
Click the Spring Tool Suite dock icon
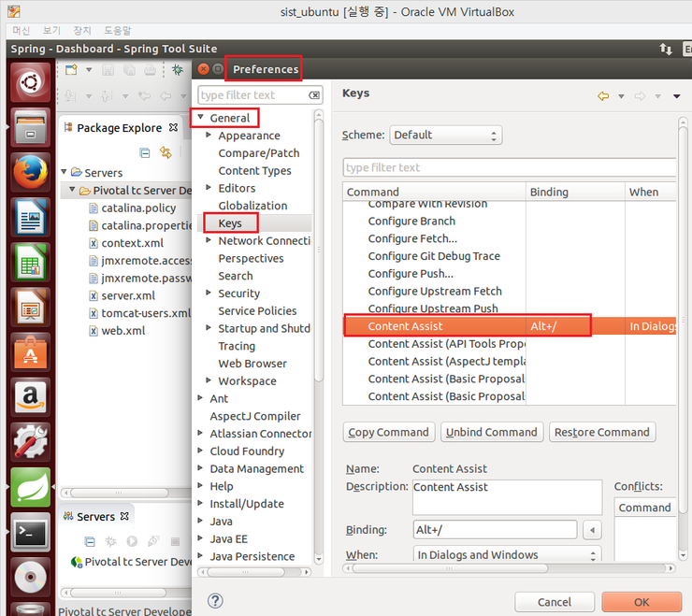(30, 488)
